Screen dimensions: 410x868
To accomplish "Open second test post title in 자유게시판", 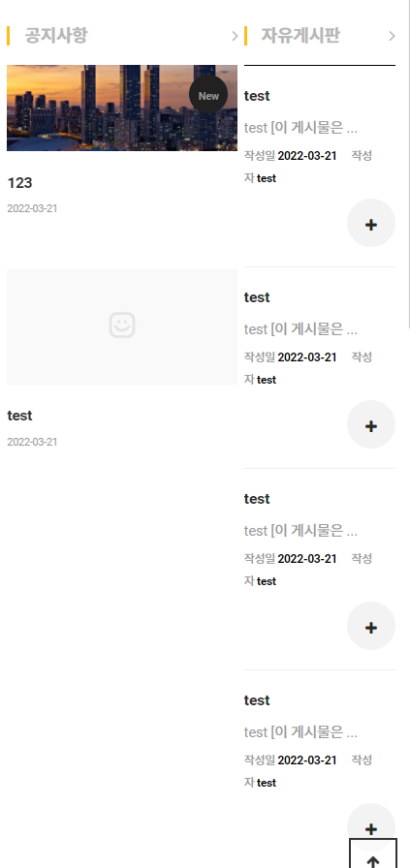I will 257,297.
